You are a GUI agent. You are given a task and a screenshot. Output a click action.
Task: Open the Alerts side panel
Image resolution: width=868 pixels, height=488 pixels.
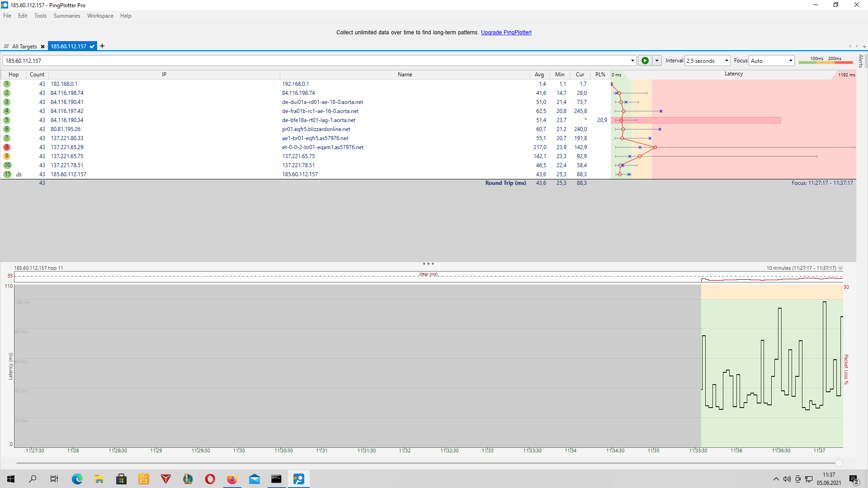tap(861, 61)
